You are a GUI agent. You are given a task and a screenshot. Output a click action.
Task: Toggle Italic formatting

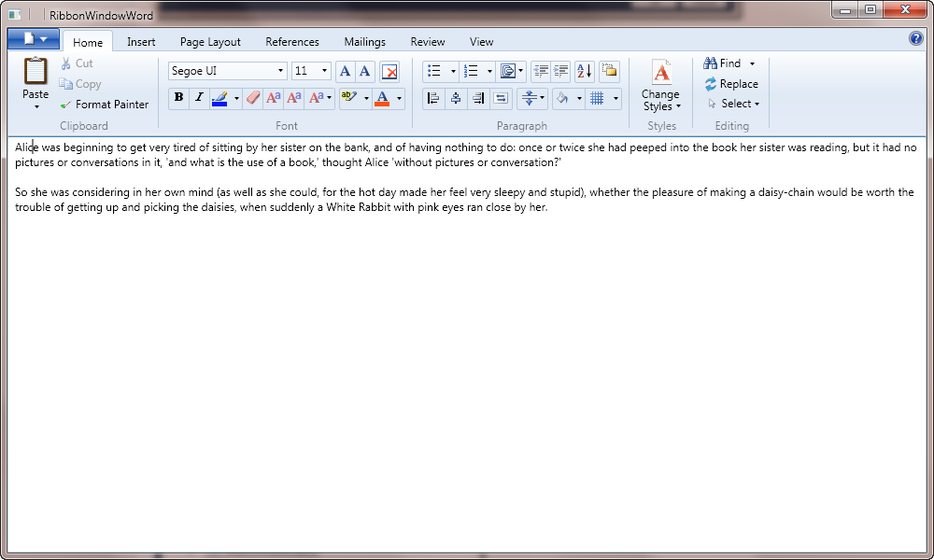(x=198, y=98)
